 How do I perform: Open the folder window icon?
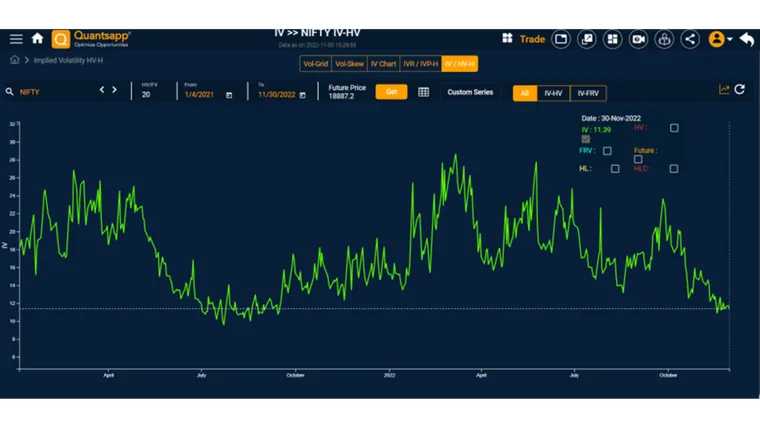pos(561,39)
